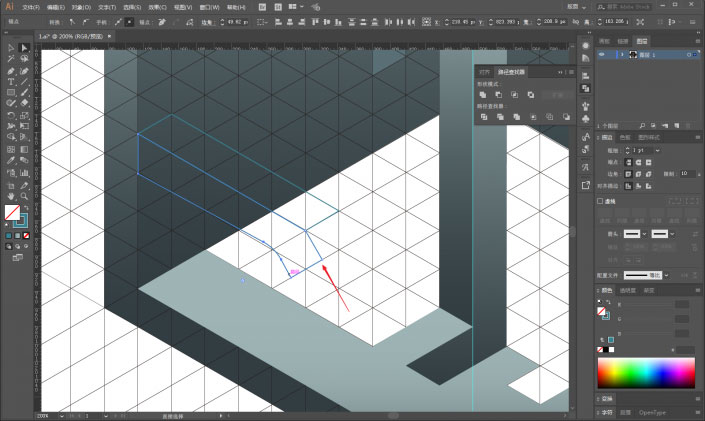705x421 pixels.
Task: Select round cap in stroke panel
Action: pos(638,162)
